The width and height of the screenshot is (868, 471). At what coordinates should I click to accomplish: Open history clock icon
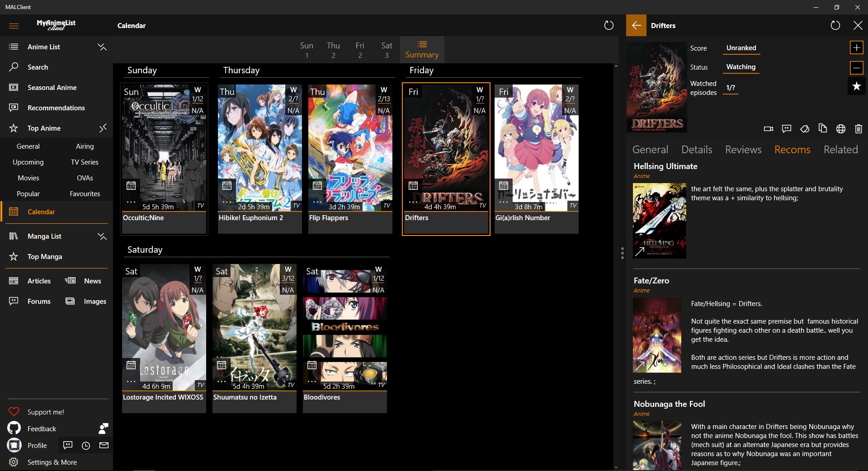click(x=86, y=446)
